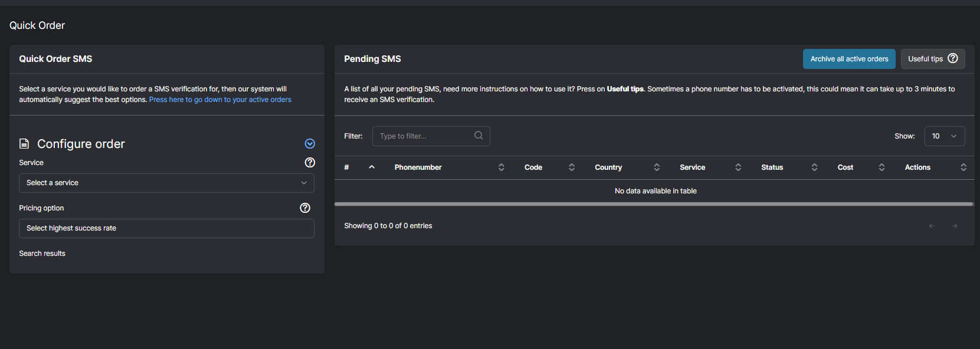This screenshot has height=349, width=980.
Task: Collapse the Configure order section
Action: pos(310,144)
